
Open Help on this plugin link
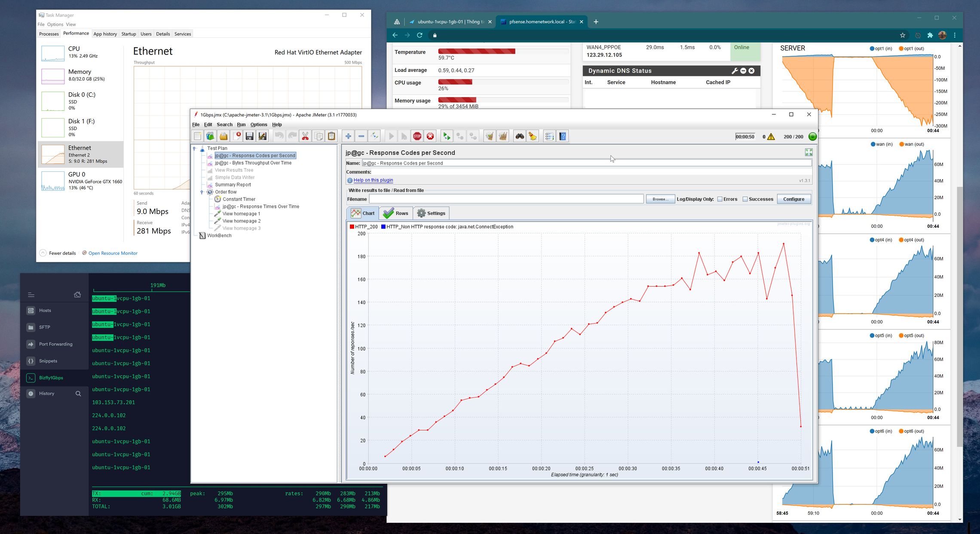[x=373, y=180]
